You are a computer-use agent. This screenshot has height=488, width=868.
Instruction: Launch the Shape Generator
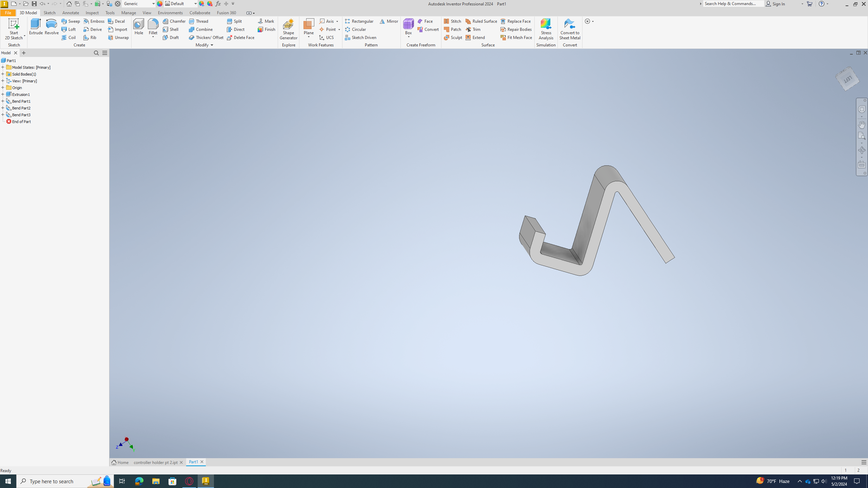[x=288, y=29]
